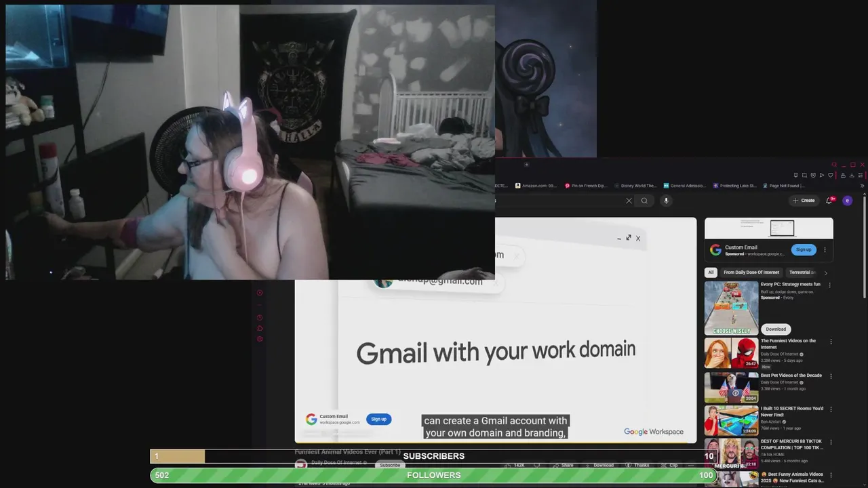This screenshot has height=488, width=868.
Task: Open the General Admission bookmark
Action: [x=684, y=186]
